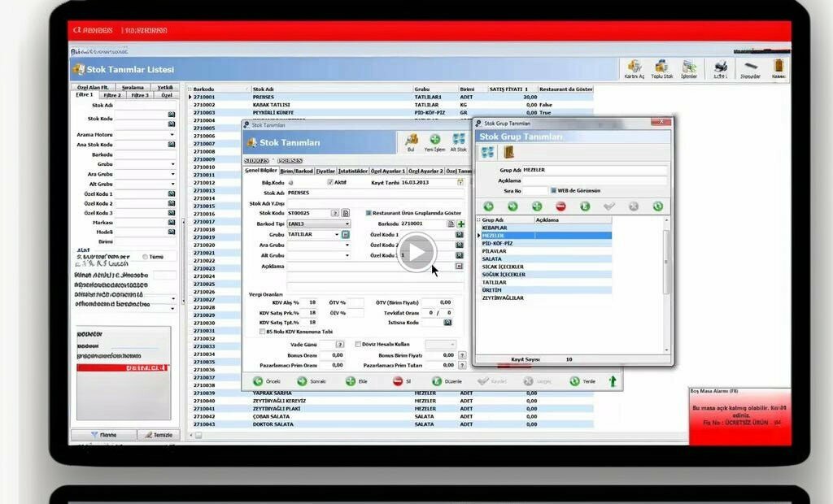Open the Ara Grubu dropdown in Stok Tanımları

[x=347, y=245]
